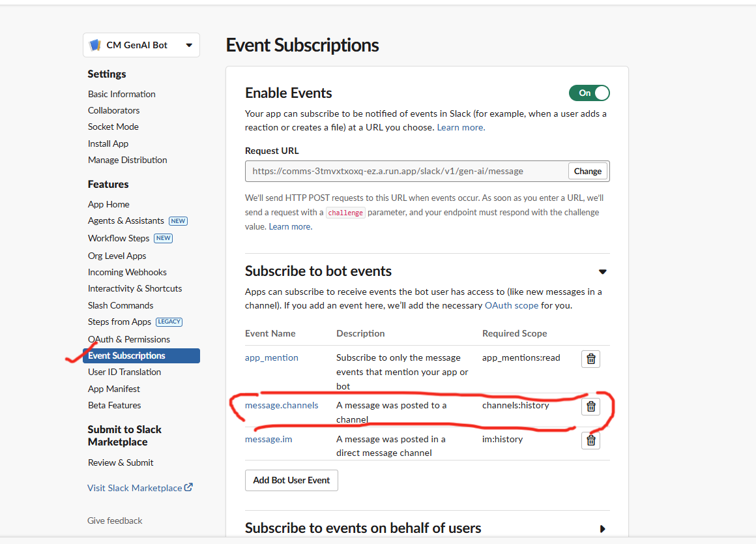Click the im:history scope text
The image size is (756, 544).
[502, 439]
